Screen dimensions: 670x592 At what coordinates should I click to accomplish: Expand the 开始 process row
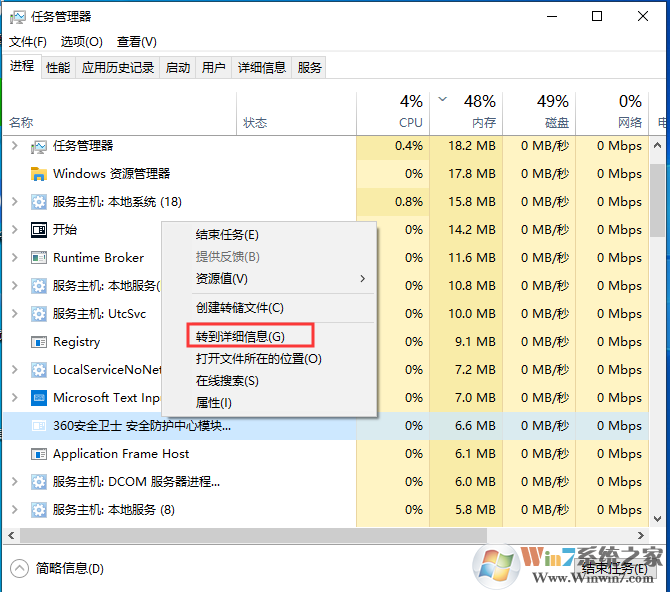point(15,230)
